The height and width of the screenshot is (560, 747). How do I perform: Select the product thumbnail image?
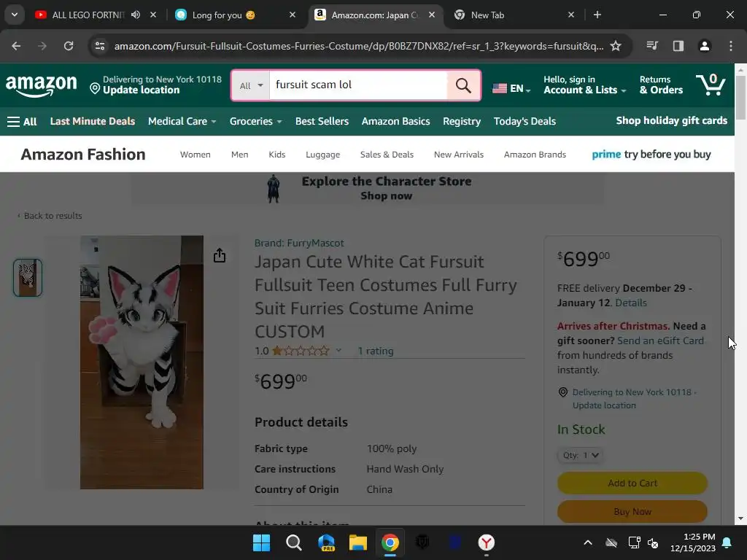click(x=28, y=278)
